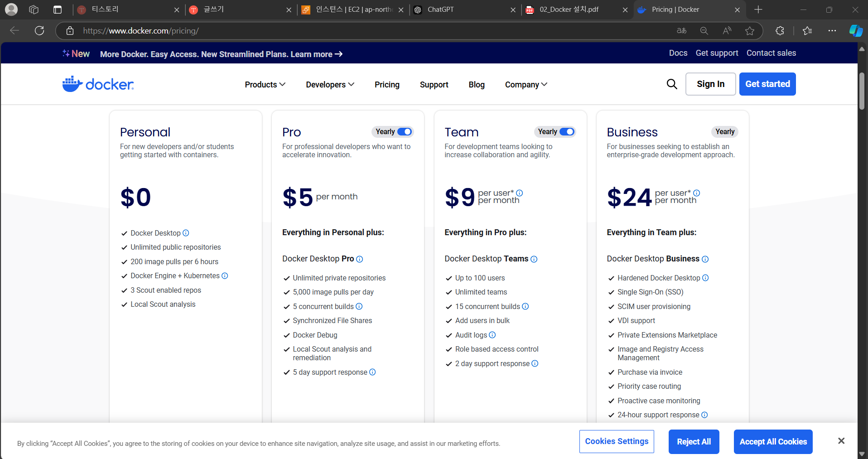The height and width of the screenshot is (459, 868).
Task: Open the Contact sales link
Action: click(771, 53)
